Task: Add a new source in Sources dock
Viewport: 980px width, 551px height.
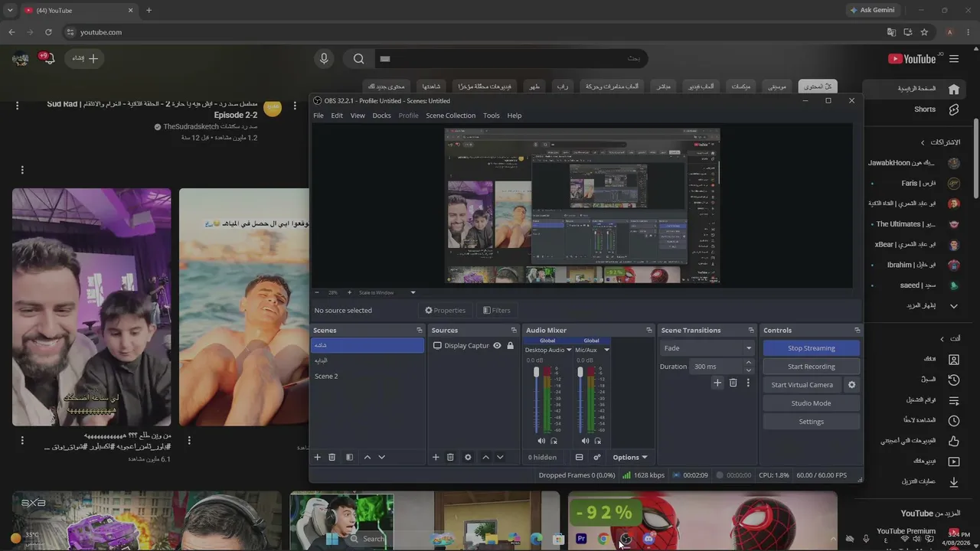Action: click(x=436, y=457)
